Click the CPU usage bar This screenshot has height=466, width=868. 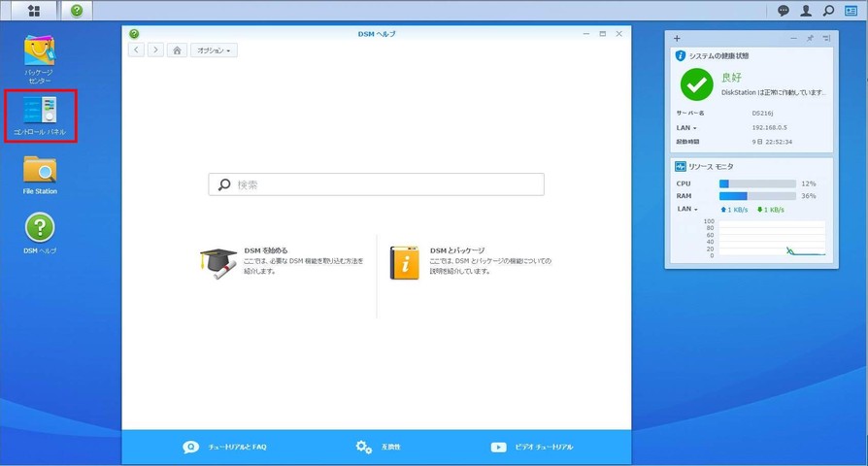[x=757, y=183]
